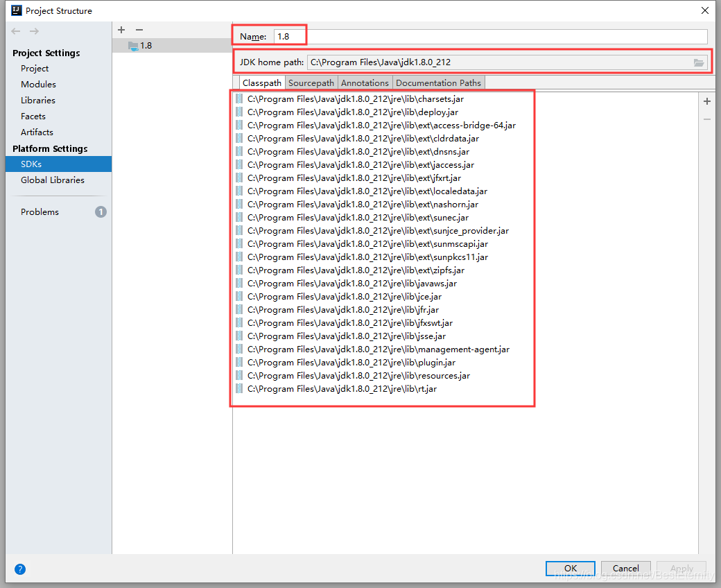
Task: Select the deploy.jar classpath entry
Action: [x=353, y=112]
